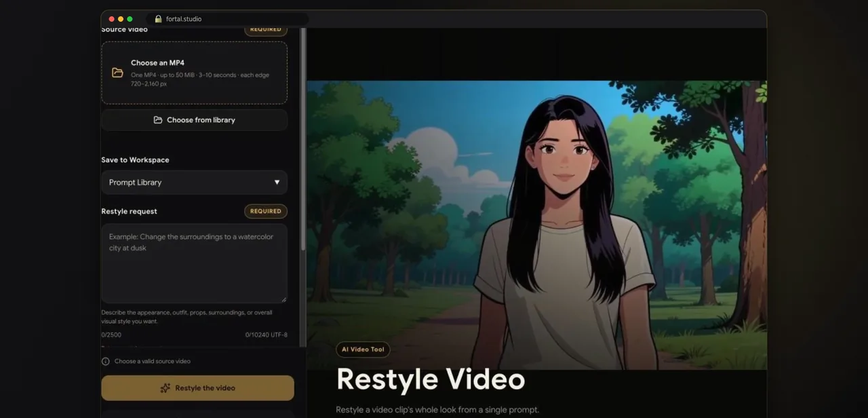Screen dimensions: 868x418
Task: Click the lock icon in address bar
Action: (x=158, y=19)
